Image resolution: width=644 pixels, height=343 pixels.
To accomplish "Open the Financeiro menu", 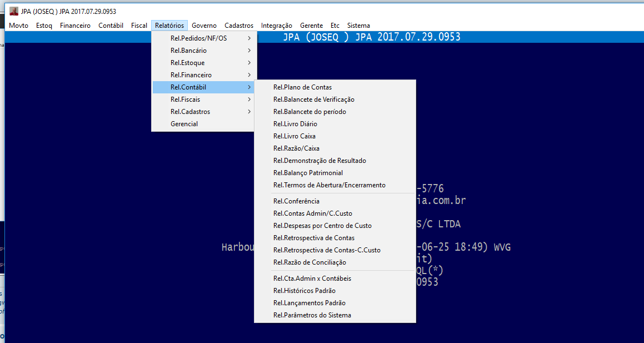I will tap(75, 26).
